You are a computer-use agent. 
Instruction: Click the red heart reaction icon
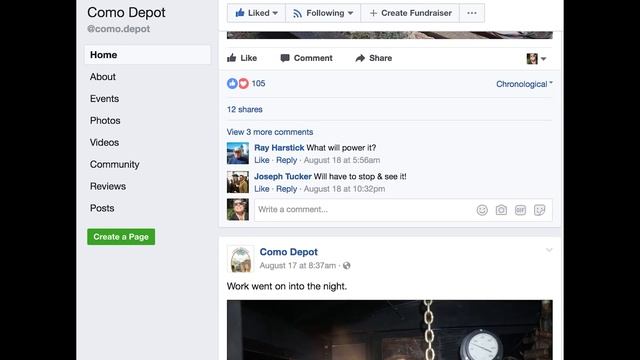[x=243, y=84]
